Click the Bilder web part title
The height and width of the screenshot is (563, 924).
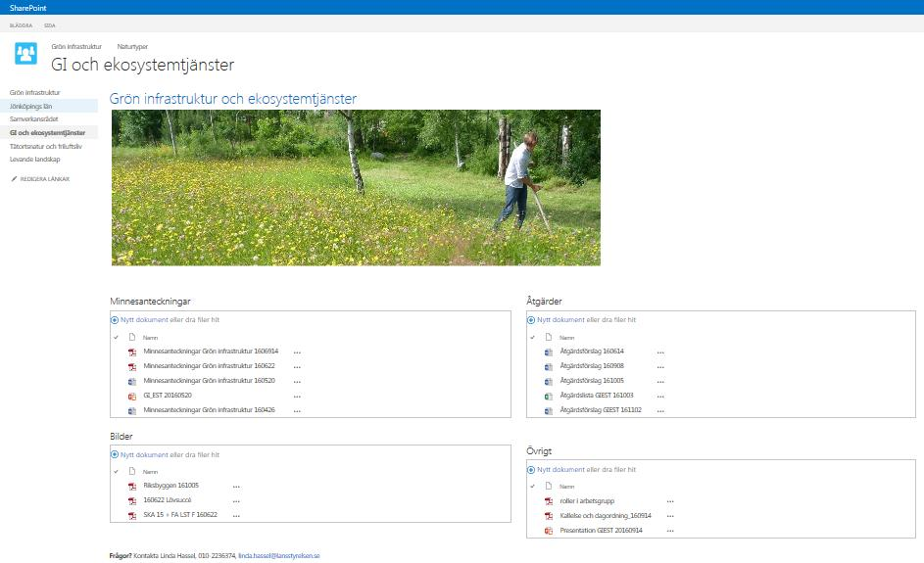click(x=122, y=437)
